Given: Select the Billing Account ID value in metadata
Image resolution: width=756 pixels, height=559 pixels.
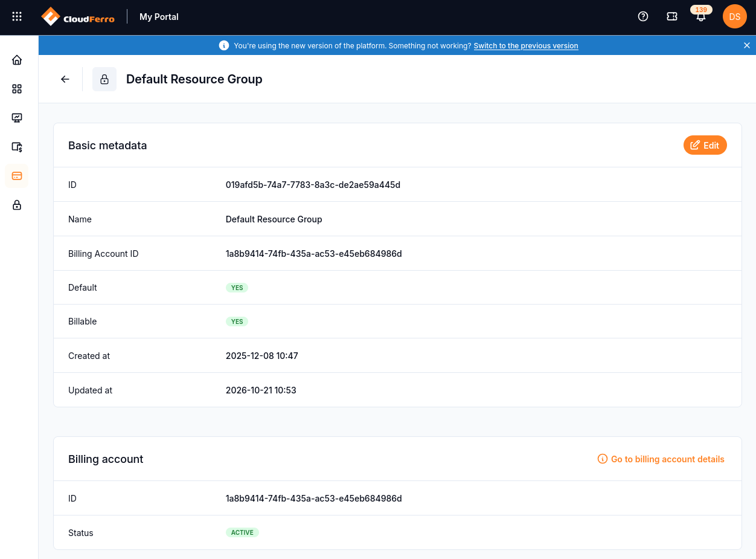Looking at the screenshot, I should (x=314, y=254).
